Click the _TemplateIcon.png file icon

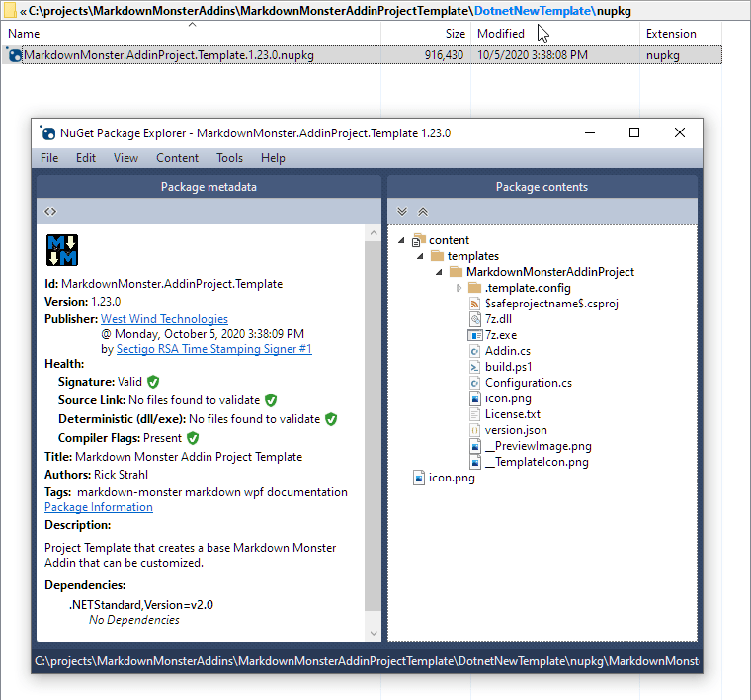pyautogui.click(x=474, y=462)
